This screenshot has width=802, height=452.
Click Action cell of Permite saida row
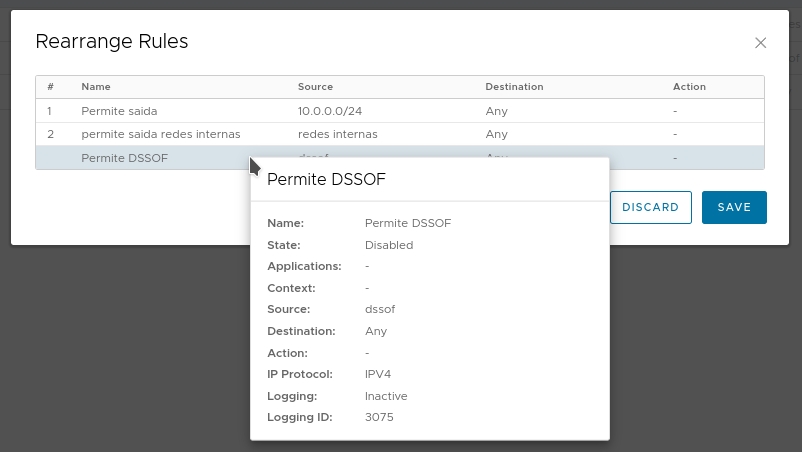pyautogui.click(x=676, y=110)
